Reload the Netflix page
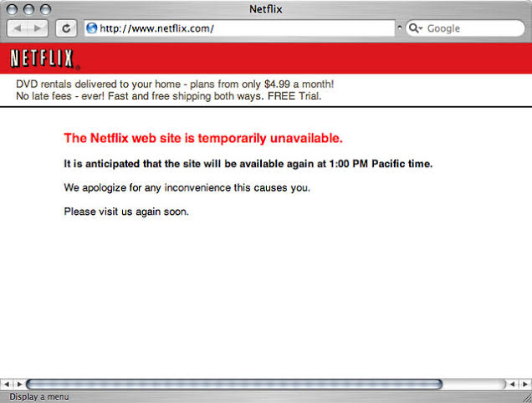 tap(67, 28)
